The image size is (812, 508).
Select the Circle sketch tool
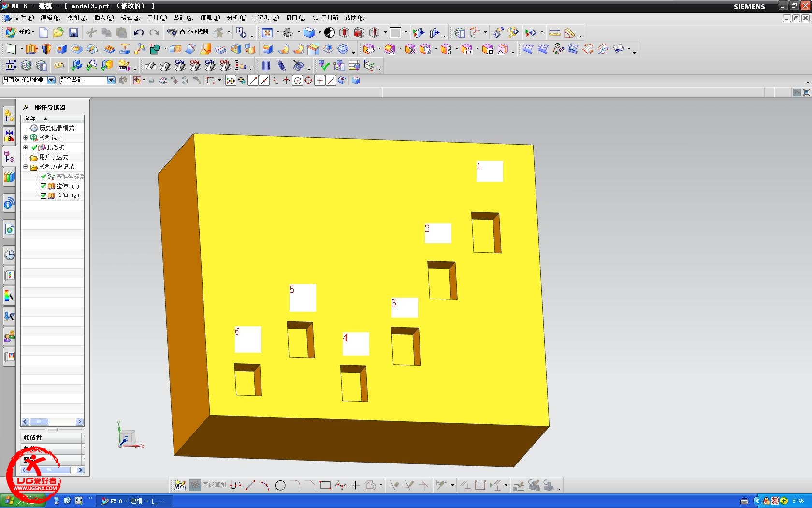pos(280,485)
